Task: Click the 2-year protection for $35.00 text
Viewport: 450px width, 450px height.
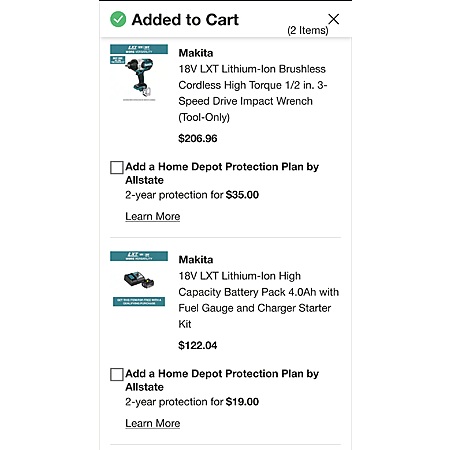Action: [192, 195]
